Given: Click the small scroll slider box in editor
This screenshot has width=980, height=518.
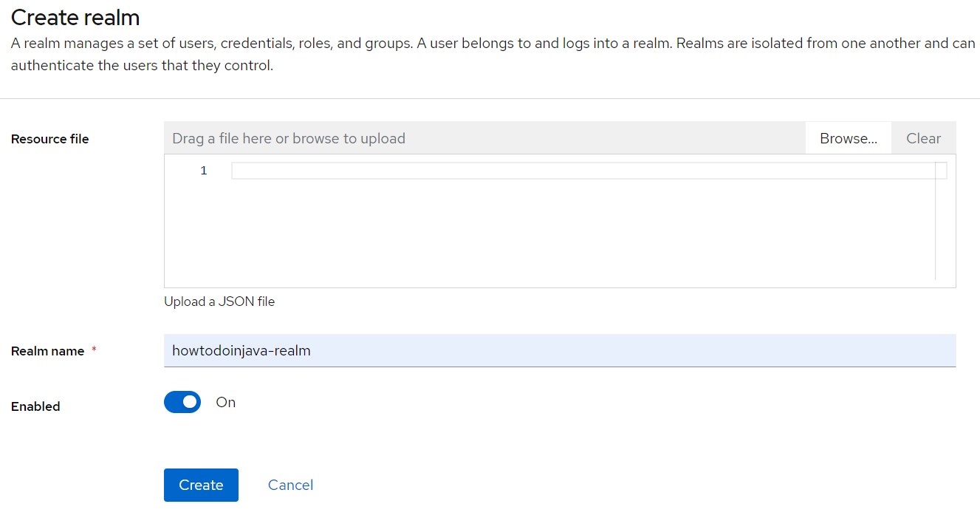Looking at the screenshot, I should 941,171.
